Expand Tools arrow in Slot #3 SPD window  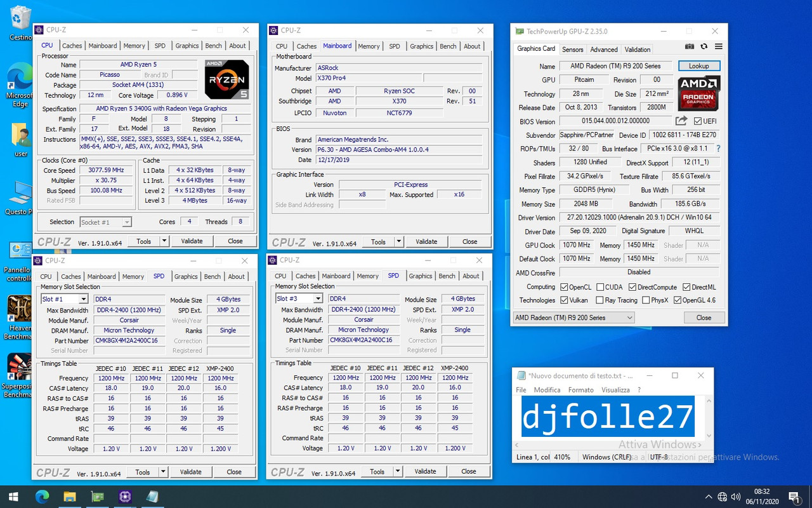click(x=397, y=472)
